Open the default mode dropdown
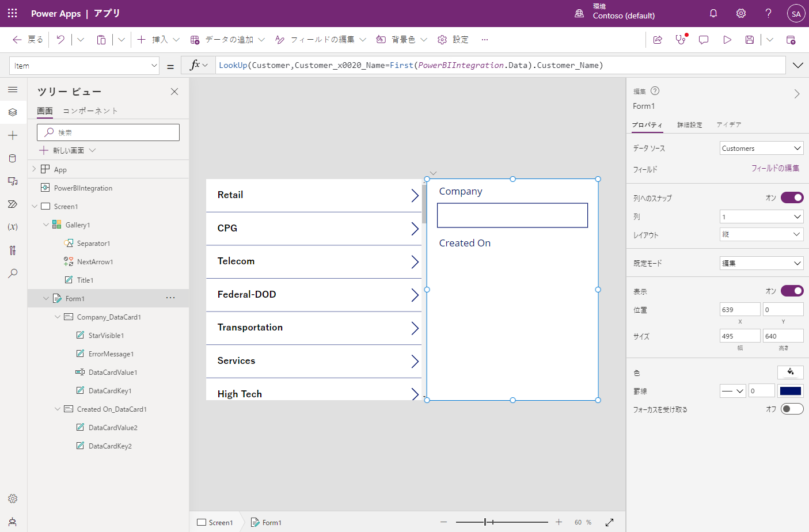The width and height of the screenshot is (809, 532). coord(761,263)
